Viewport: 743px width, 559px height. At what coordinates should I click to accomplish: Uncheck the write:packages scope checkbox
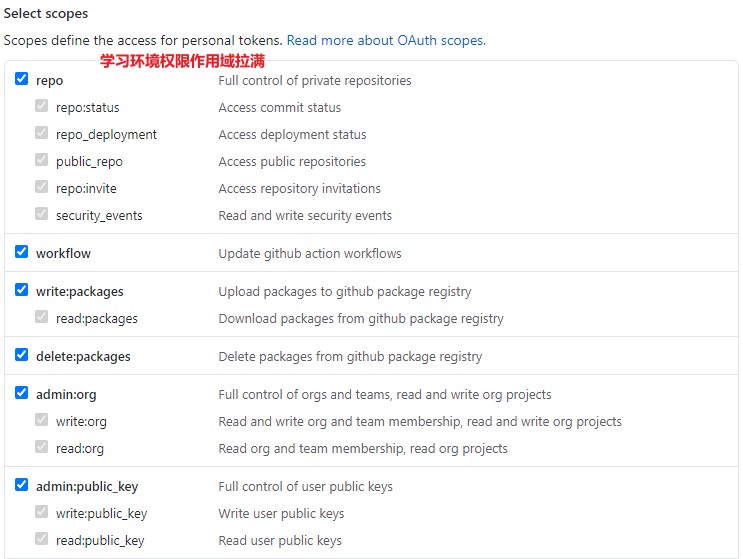21,289
